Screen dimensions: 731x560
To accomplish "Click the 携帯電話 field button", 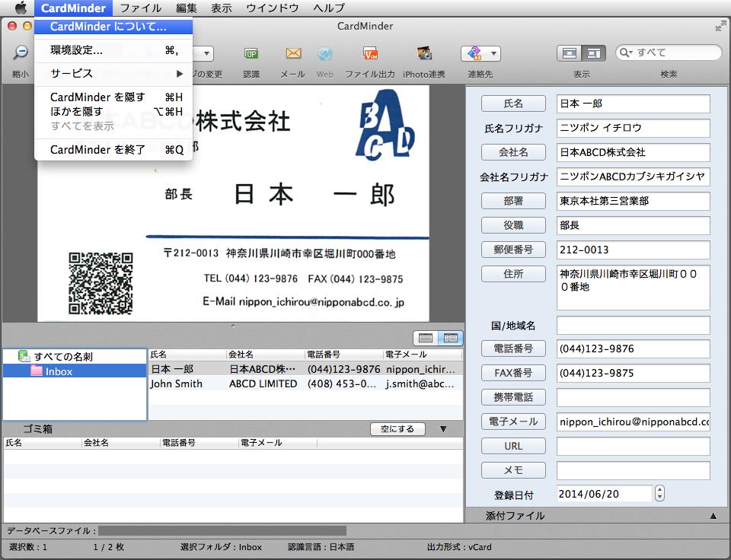I will tap(513, 397).
